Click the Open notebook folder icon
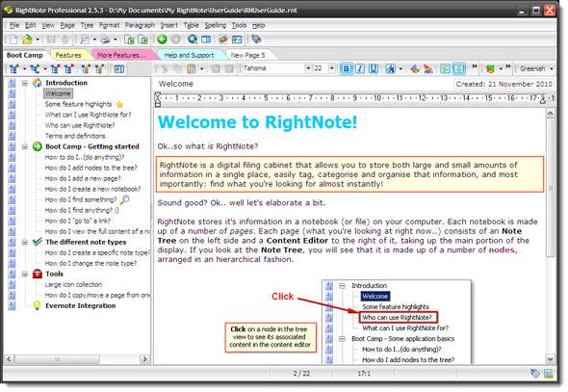This screenshot has width=568, height=392. (x=27, y=39)
